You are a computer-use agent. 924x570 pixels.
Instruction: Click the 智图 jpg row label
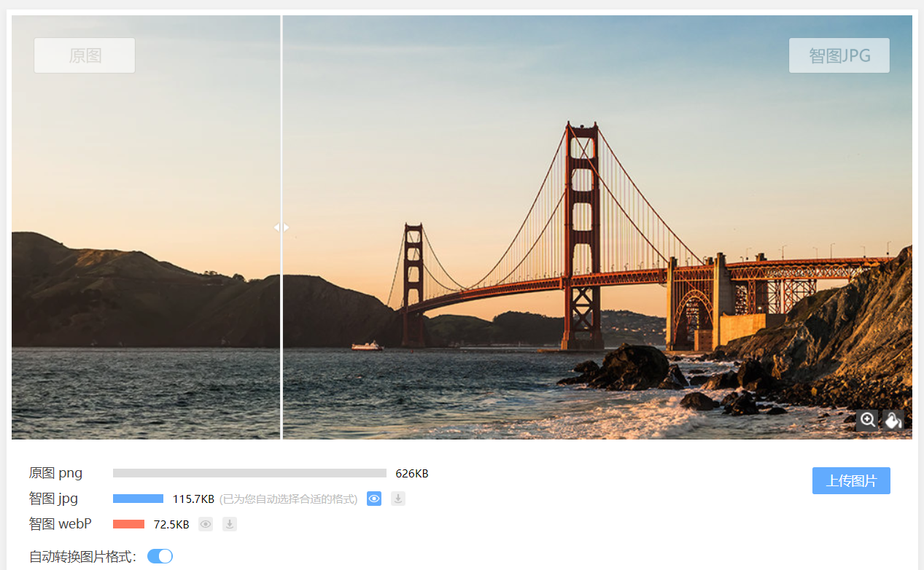[53, 499]
